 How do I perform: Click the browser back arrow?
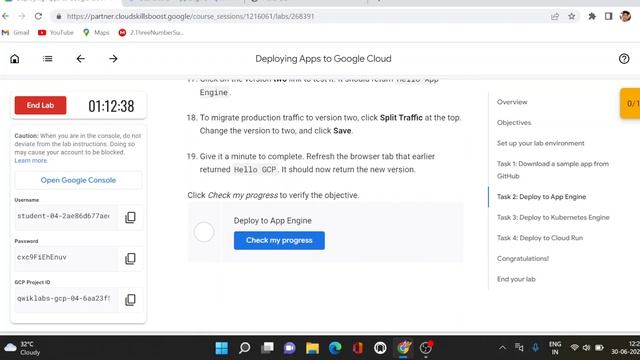tap(5, 16)
